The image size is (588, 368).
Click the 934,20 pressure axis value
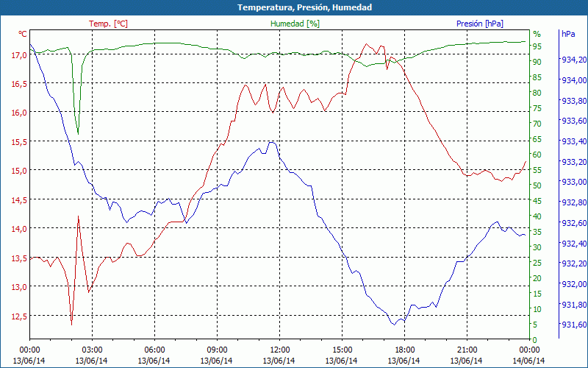point(573,60)
